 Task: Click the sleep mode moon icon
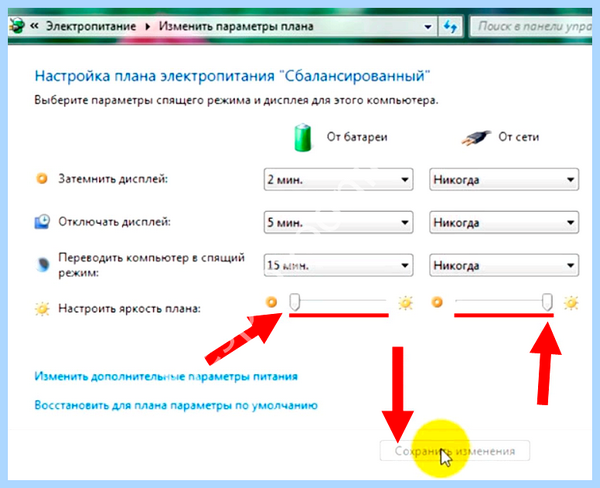(x=43, y=265)
